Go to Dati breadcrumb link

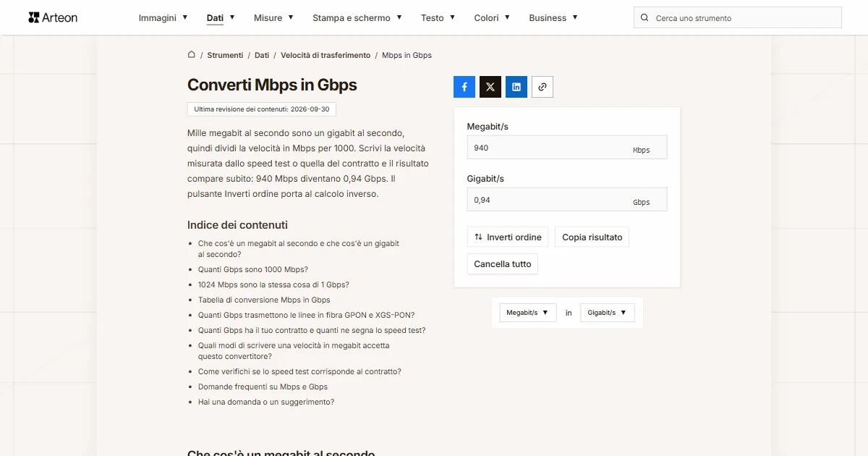(x=262, y=55)
